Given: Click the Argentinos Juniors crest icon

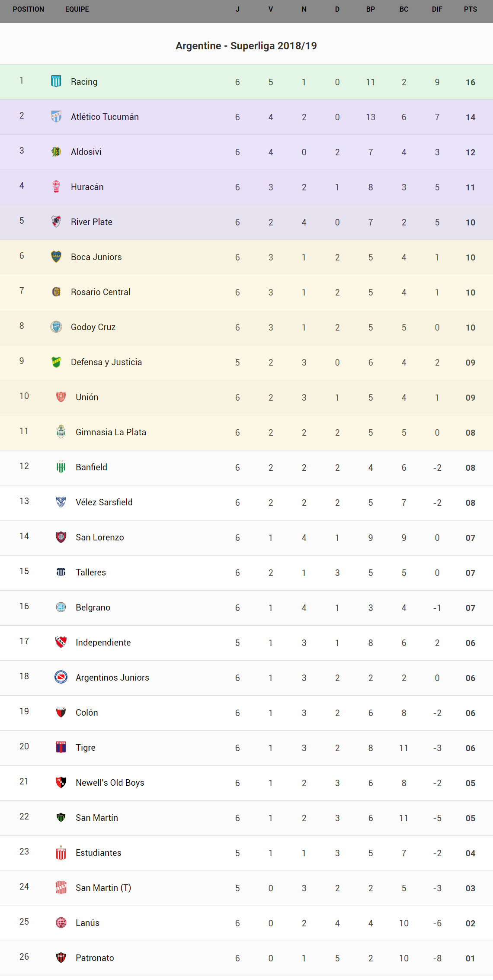Looking at the screenshot, I should point(61,677).
